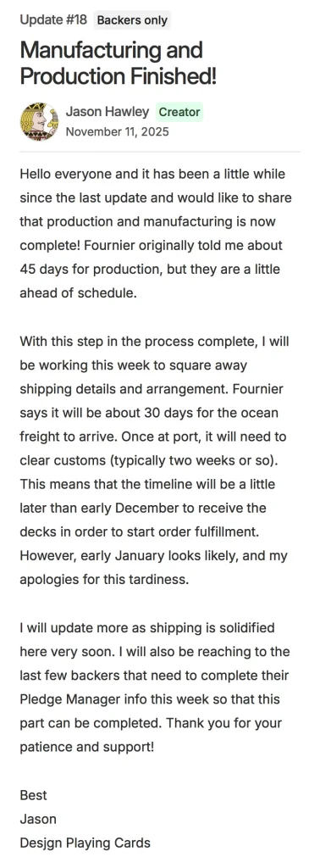
Task: Click the paragraph starting "Hello everyone"
Action: tap(157, 234)
